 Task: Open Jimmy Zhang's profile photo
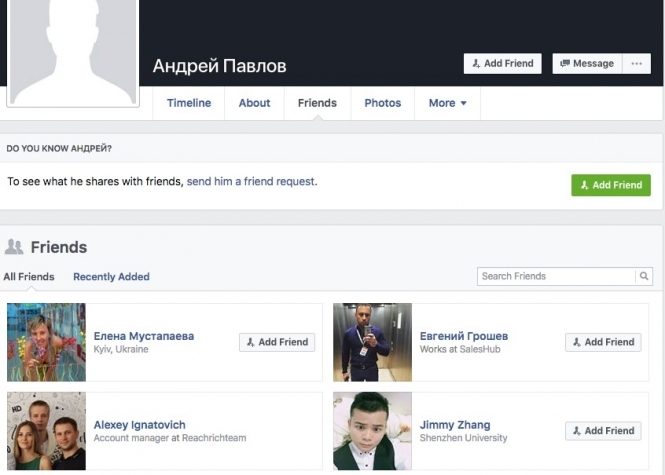(x=372, y=431)
